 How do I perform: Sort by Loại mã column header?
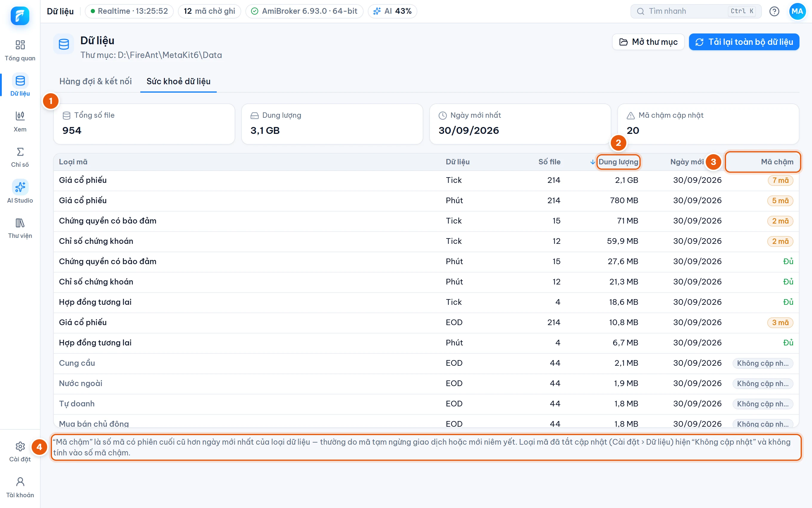click(73, 162)
